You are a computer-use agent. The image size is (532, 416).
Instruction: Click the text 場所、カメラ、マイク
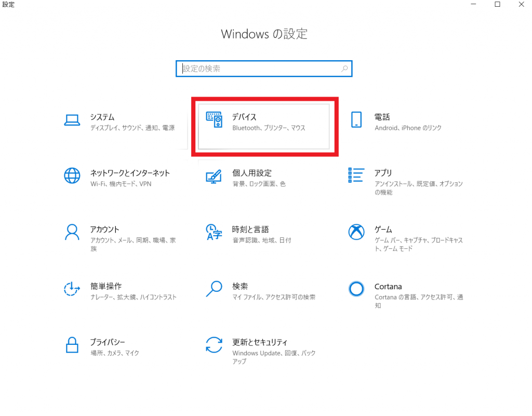[115, 353]
